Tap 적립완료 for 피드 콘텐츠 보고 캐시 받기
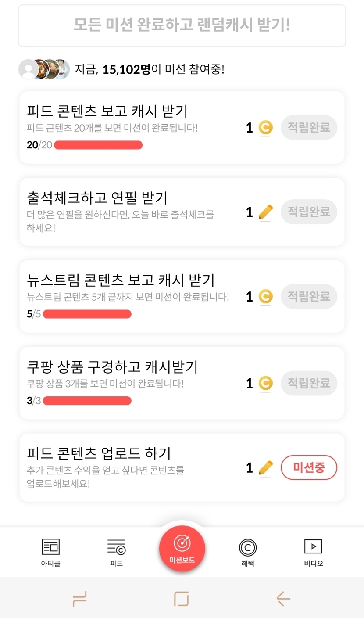This screenshot has height=618, width=364. [x=309, y=128]
